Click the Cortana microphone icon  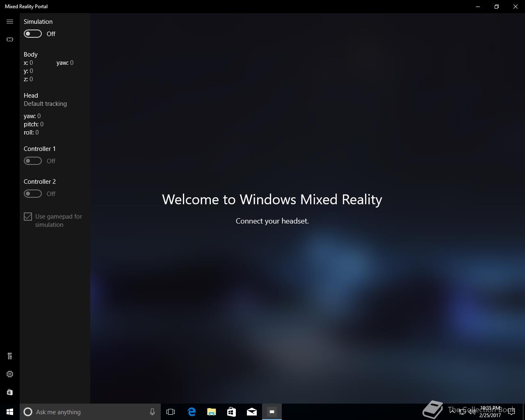click(x=152, y=412)
